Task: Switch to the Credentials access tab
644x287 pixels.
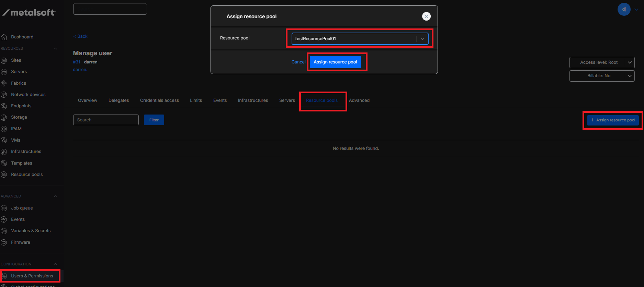Action: coord(159,100)
